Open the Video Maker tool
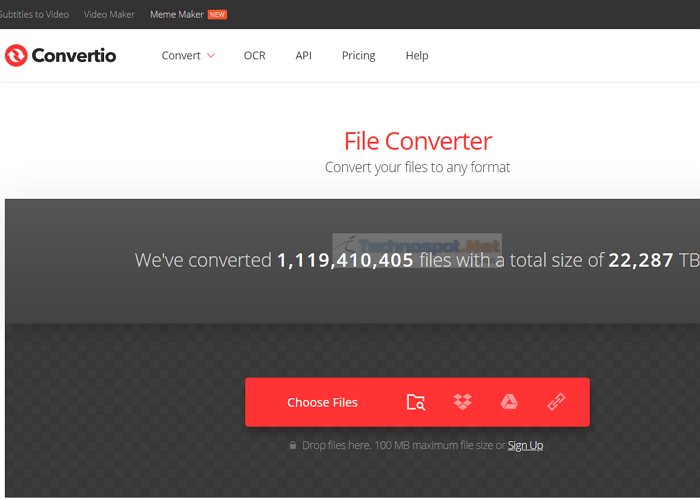This screenshot has width=700, height=500. pos(109,14)
